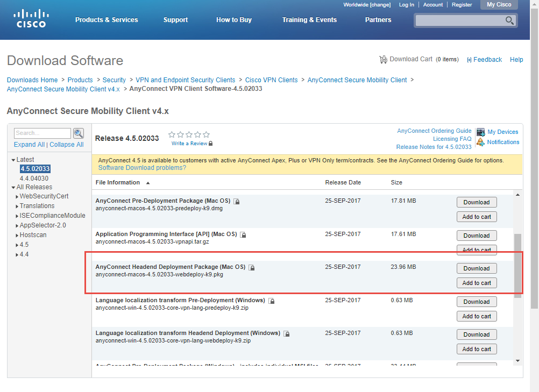539x392 pixels.
Task: Click the Cisco logo in the header
Action: coord(31,19)
